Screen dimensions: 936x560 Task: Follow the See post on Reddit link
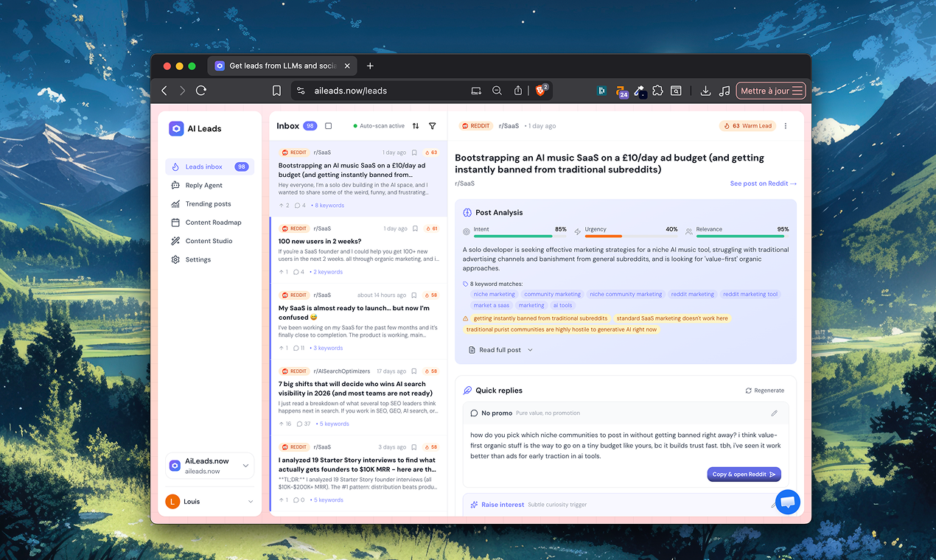click(763, 183)
